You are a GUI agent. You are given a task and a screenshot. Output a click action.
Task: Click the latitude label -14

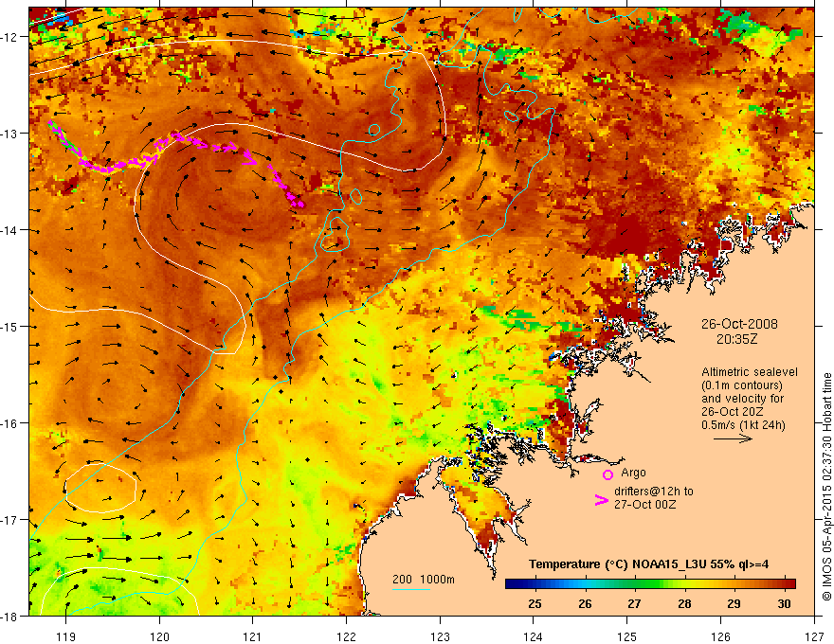pyautogui.click(x=10, y=230)
